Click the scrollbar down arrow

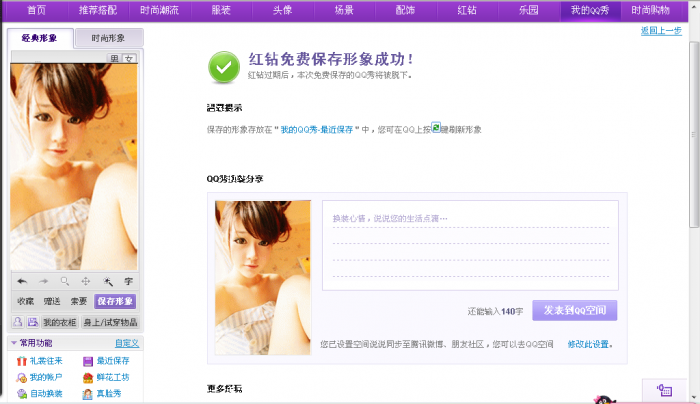(x=693, y=397)
